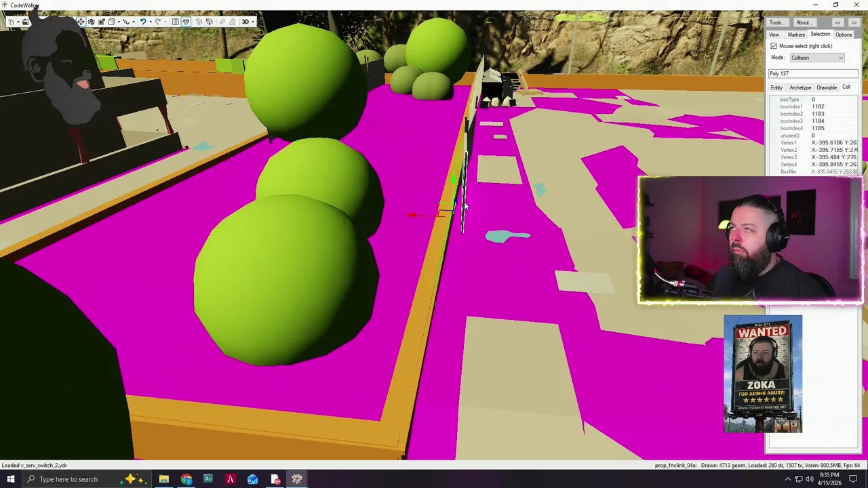
Task: Select the Vertex2 property row
Action: [x=813, y=150]
